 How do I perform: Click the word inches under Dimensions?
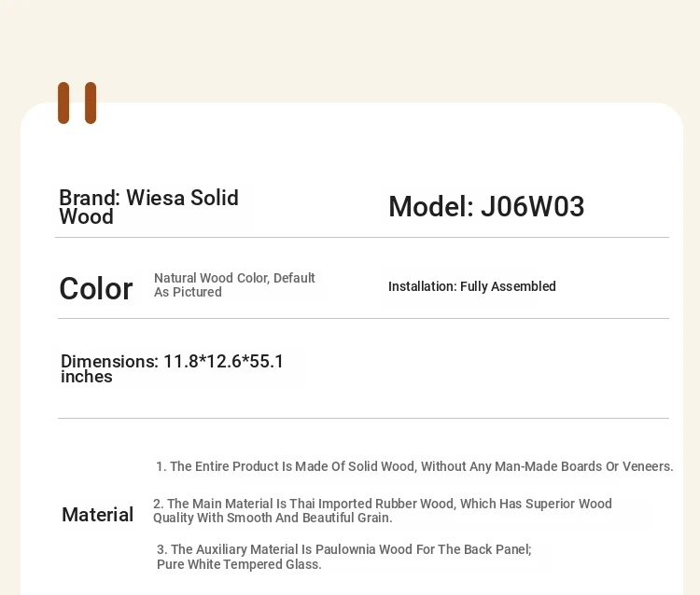[87, 377]
